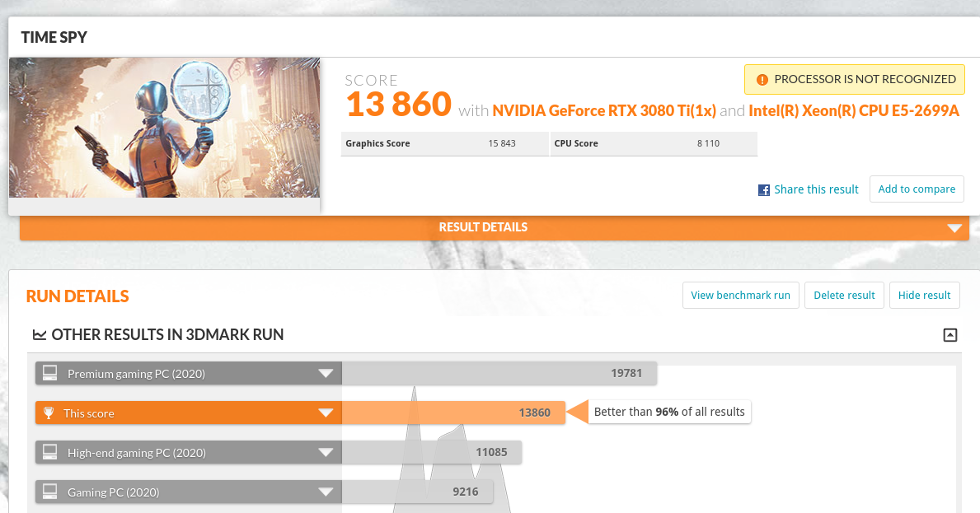
Task: Collapse the Other Results section with caret box
Action: pyautogui.click(x=950, y=335)
